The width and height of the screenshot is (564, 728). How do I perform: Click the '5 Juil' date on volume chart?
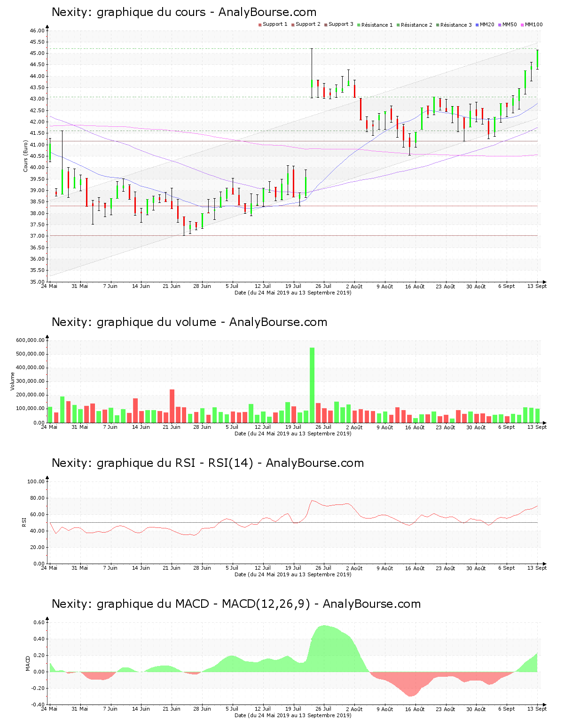tap(232, 427)
